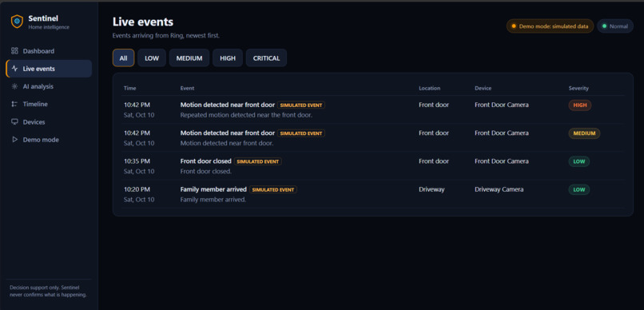This screenshot has width=644, height=310.
Task: Click the Timeline list icon
Action: pyautogui.click(x=15, y=105)
